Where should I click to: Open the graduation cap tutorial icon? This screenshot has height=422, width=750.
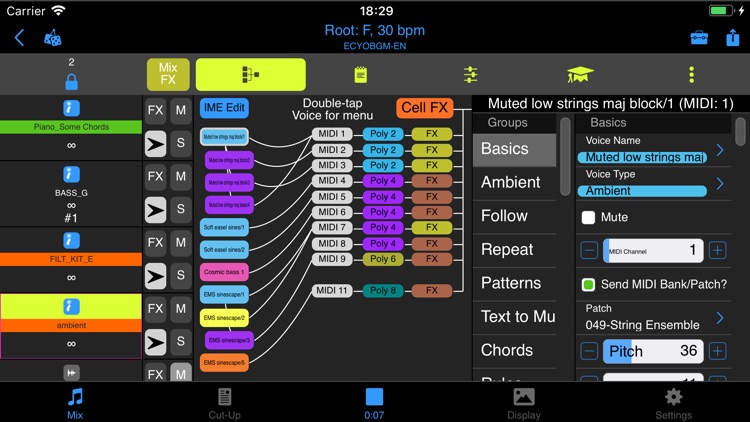point(580,75)
